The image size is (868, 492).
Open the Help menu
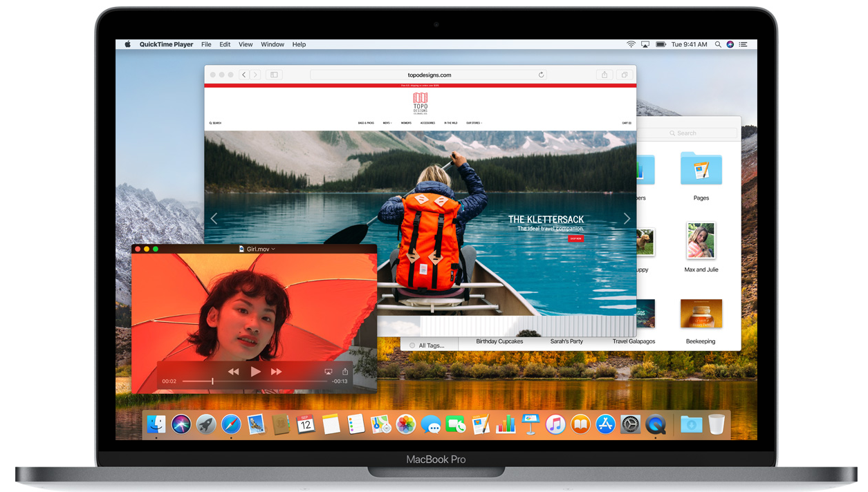(x=299, y=44)
